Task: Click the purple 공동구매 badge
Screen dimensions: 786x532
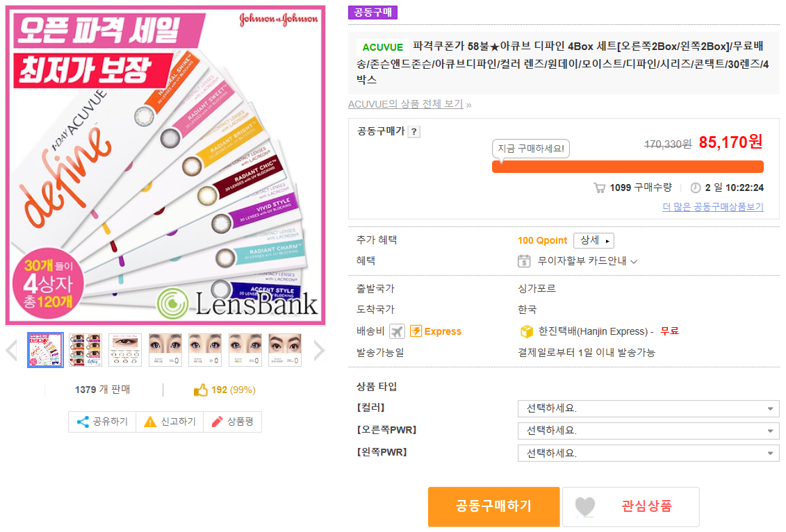Action: [372, 12]
